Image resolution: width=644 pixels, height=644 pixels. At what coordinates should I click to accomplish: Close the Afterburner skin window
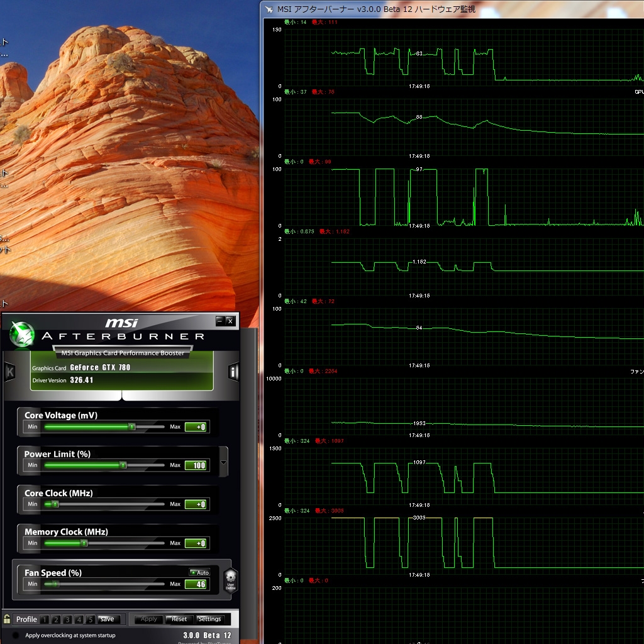(x=230, y=321)
